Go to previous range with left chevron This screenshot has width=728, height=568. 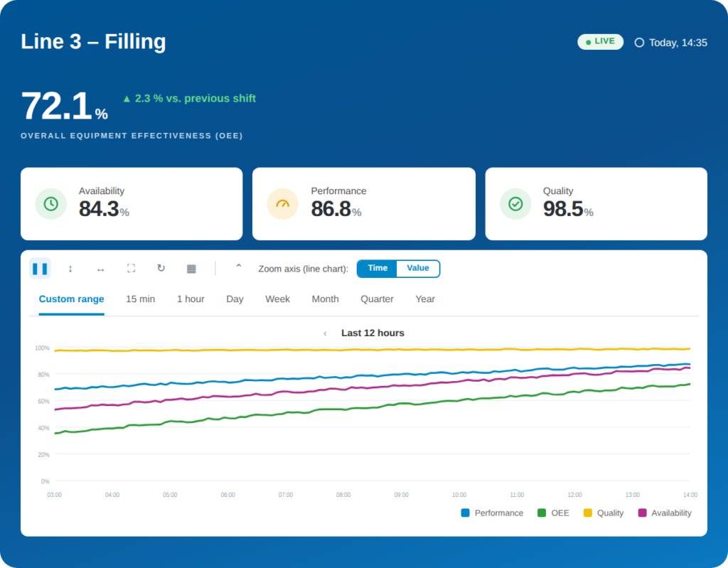pyautogui.click(x=325, y=333)
